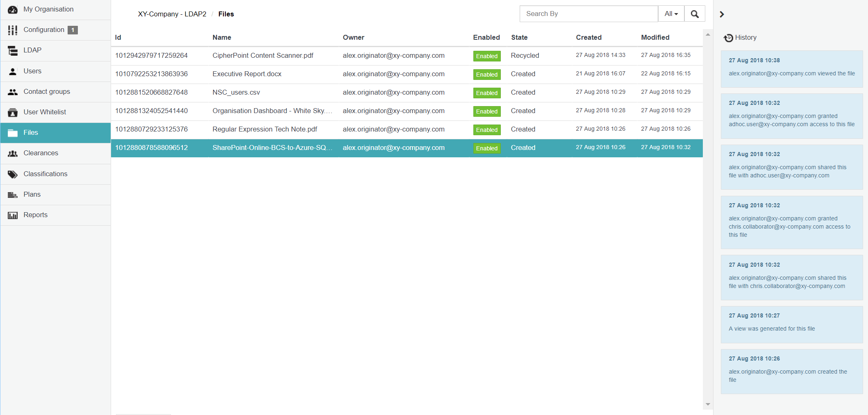
Task: Select file ID 1010792253213863936
Action: click(x=151, y=74)
